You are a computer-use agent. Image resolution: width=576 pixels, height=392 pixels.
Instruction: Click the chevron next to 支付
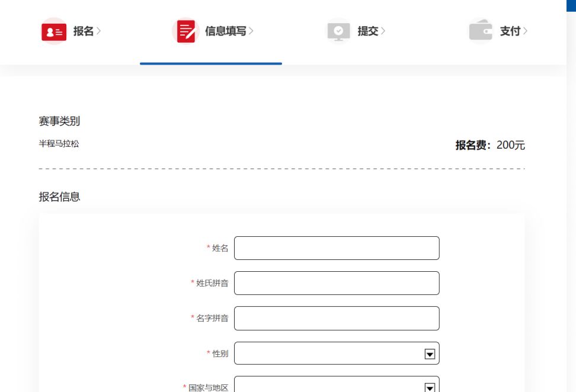(525, 31)
